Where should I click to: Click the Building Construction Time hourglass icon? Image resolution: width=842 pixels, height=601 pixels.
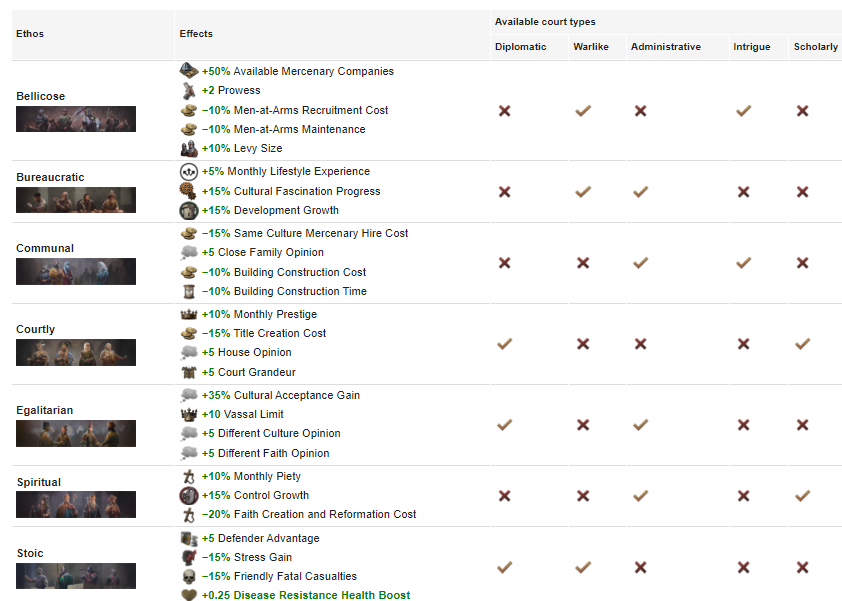[x=189, y=291]
